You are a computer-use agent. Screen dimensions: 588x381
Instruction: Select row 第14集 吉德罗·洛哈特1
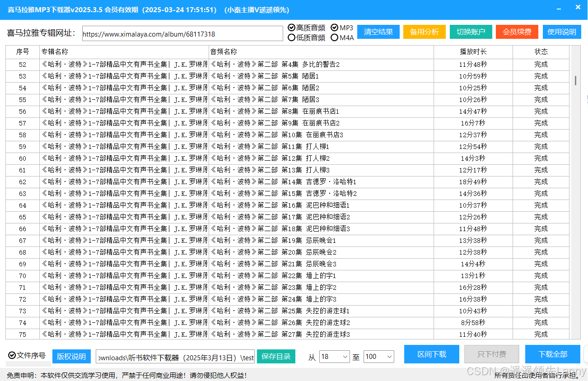(288, 182)
